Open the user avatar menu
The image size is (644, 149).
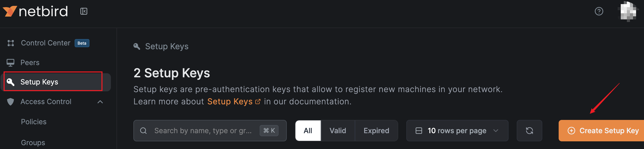coord(628,11)
